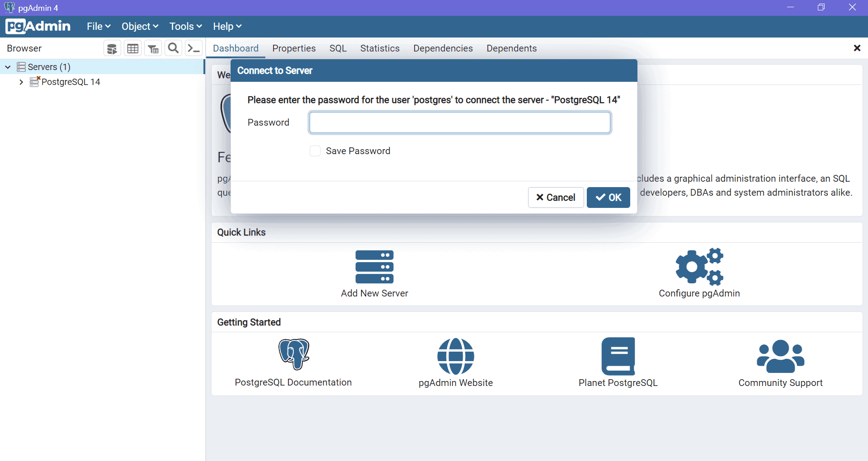Open the File menu dropdown
This screenshot has width=868, height=461.
99,27
